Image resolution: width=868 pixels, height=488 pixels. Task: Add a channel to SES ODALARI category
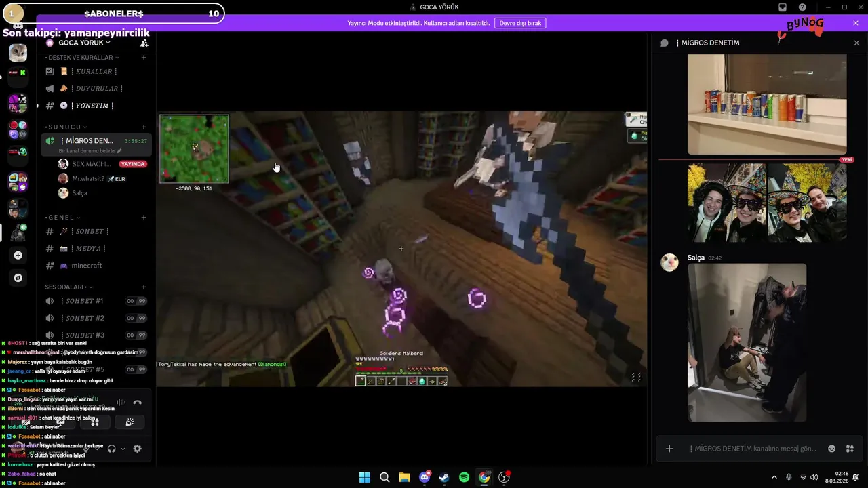144,287
